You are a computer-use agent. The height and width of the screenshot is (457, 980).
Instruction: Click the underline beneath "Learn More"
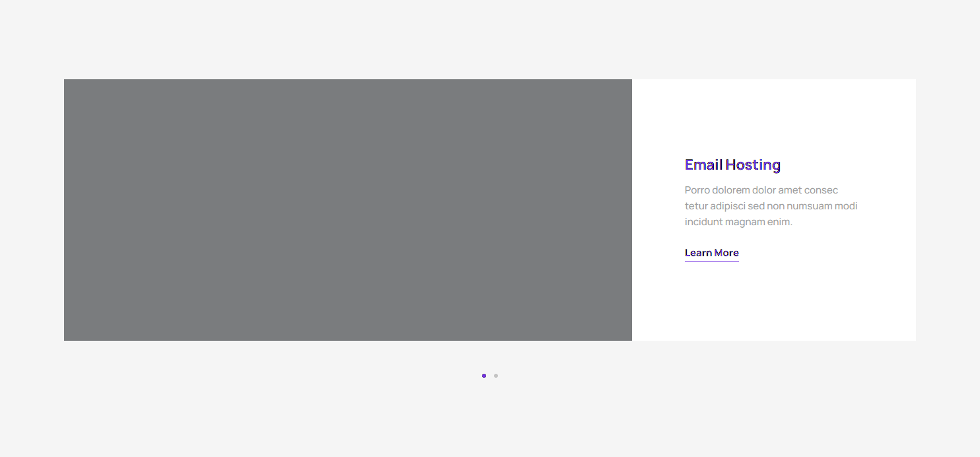[x=711, y=261]
